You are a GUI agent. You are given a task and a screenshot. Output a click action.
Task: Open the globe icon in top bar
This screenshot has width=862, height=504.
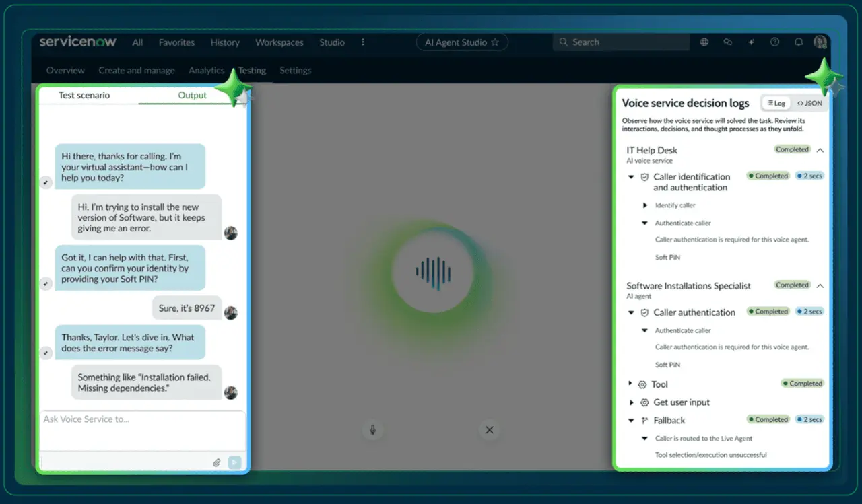click(x=704, y=42)
